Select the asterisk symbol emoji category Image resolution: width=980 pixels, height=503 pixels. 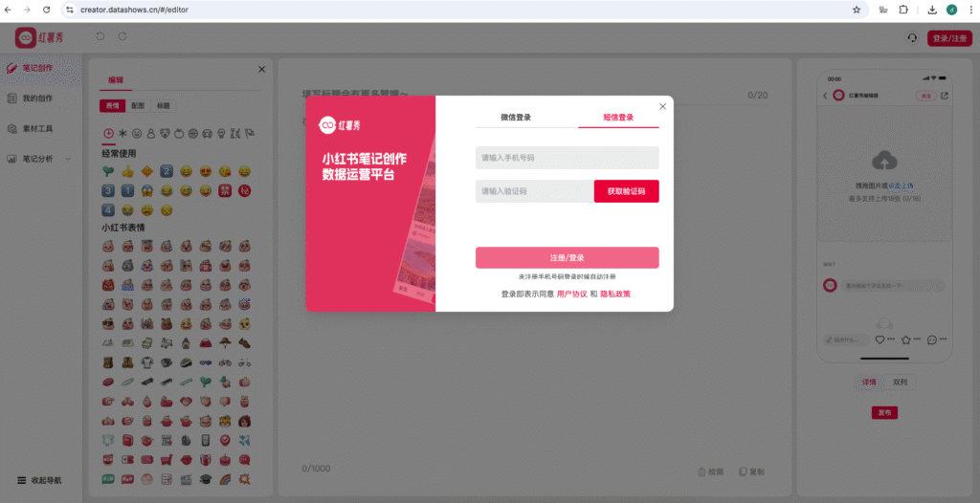click(x=122, y=133)
